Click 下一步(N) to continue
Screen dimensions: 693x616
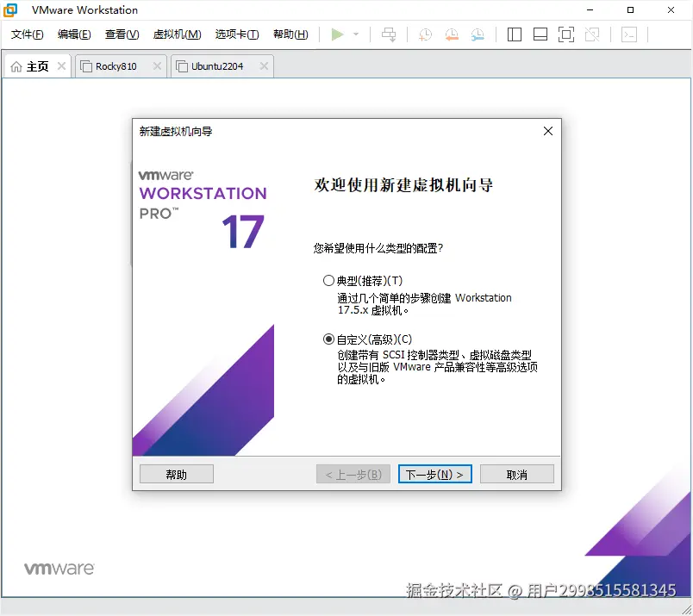pyautogui.click(x=435, y=474)
